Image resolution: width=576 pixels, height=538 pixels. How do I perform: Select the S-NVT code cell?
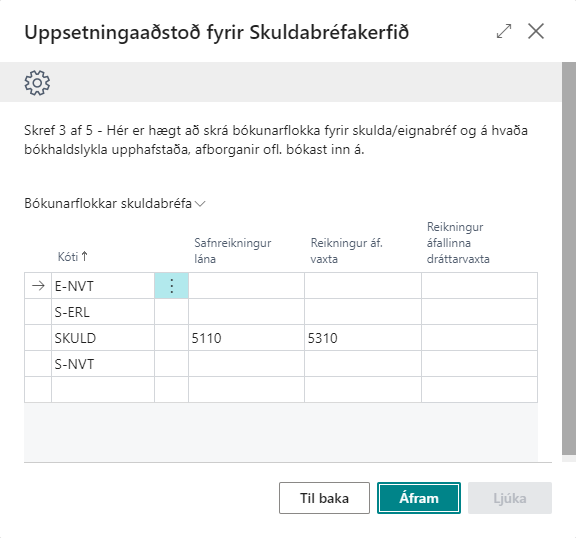point(103,364)
